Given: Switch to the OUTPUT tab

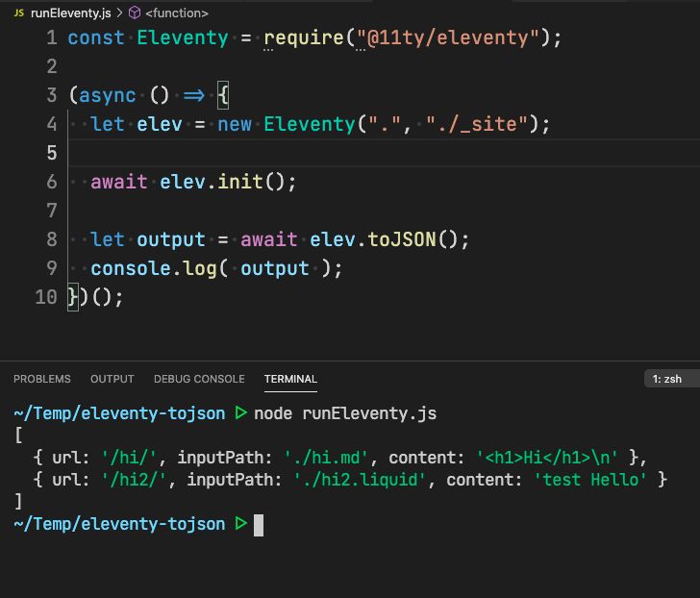Looking at the screenshot, I should click(112, 379).
